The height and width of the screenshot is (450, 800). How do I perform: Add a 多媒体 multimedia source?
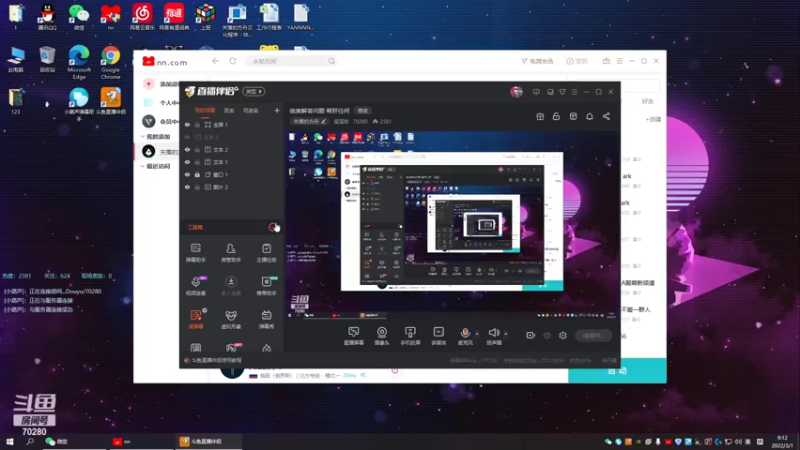[439, 336]
